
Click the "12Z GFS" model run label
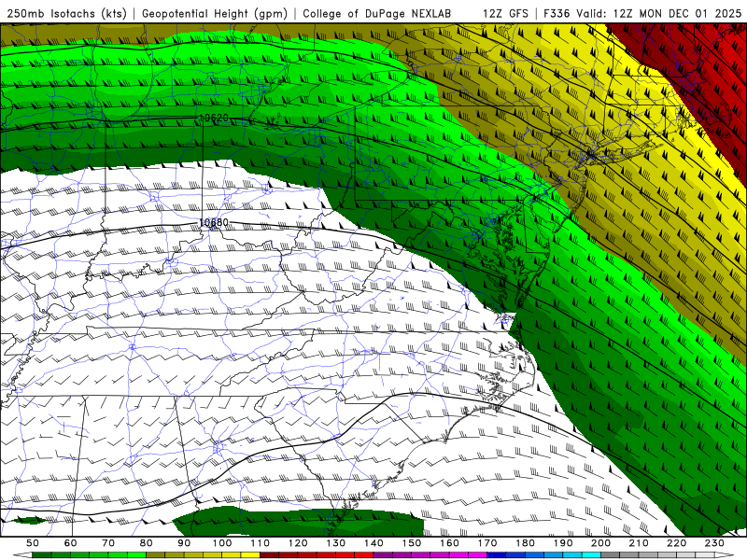(505, 13)
